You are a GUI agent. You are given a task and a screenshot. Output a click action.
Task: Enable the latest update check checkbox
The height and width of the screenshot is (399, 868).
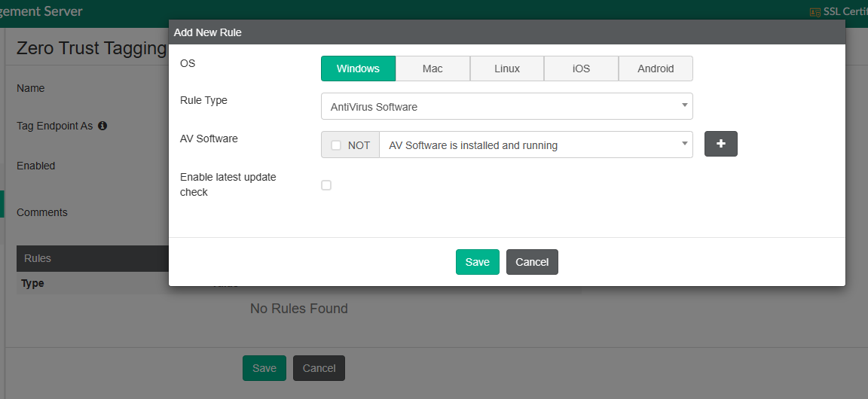[326, 185]
